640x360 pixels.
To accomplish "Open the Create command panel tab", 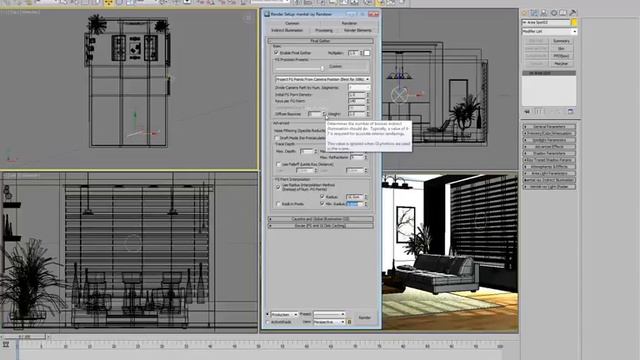I will (x=525, y=13).
